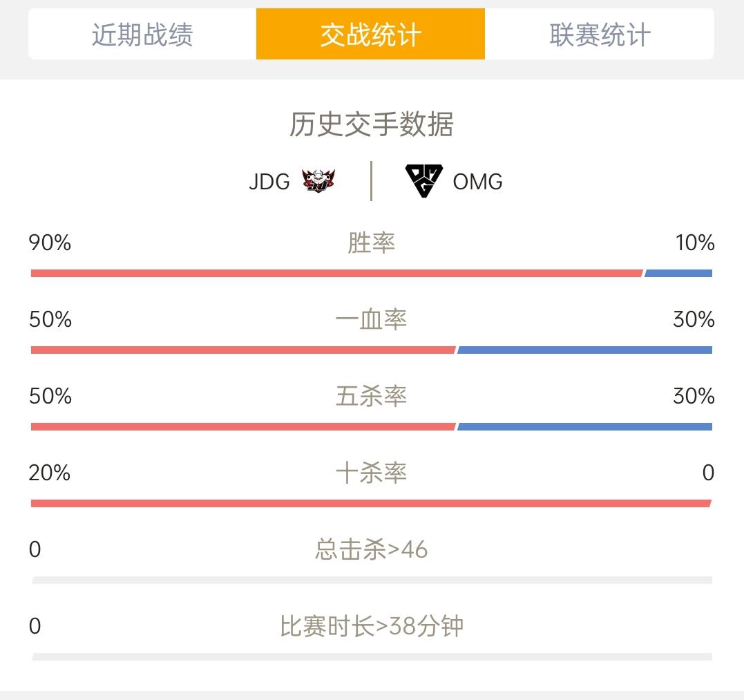Image resolution: width=744 pixels, height=700 pixels.
Task: Select the 交战统计 tab
Action: 370,34
